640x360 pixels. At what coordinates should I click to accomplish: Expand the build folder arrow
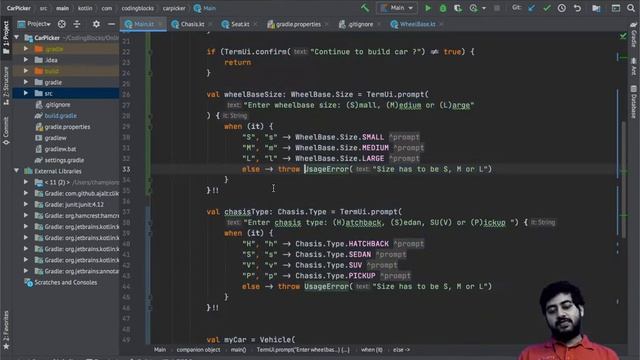tap(26, 71)
